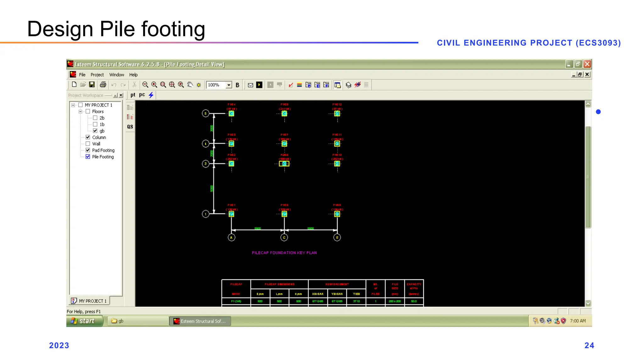
Task: Click the Pad Footing tree label
Action: point(103,150)
